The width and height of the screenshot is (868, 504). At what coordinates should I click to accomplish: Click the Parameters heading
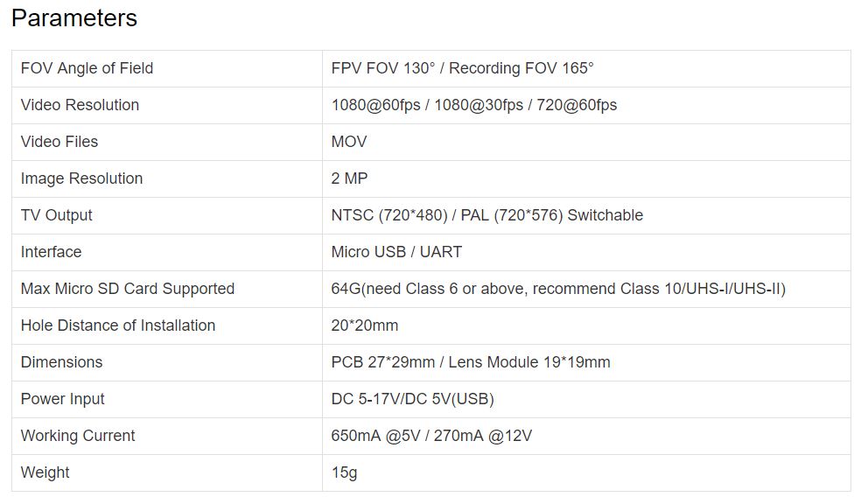[x=74, y=18]
